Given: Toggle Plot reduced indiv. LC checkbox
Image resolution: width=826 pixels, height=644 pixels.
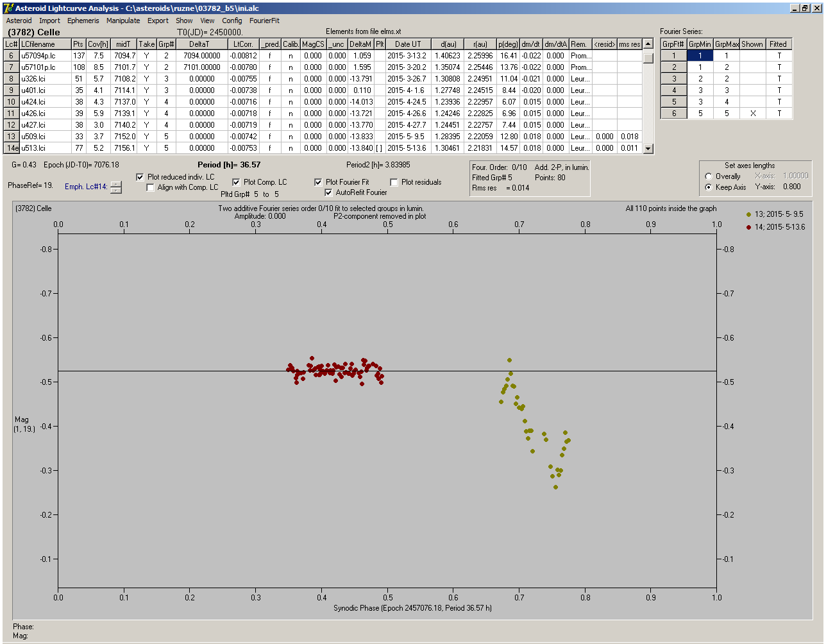Looking at the screenshot, I should tap(140, 177).
